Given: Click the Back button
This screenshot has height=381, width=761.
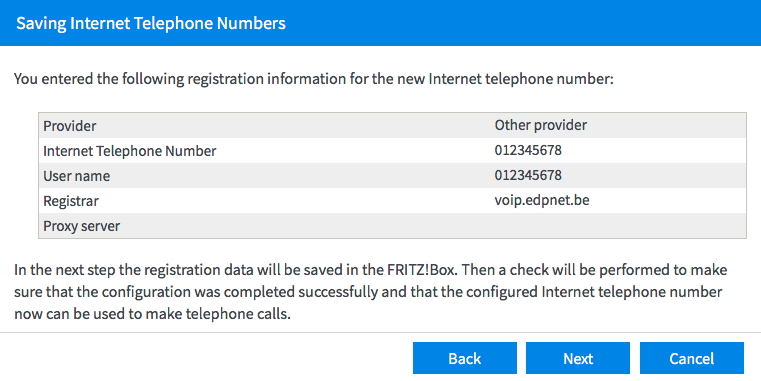Looking at the screenshot, I should click(x=464, y=358).
